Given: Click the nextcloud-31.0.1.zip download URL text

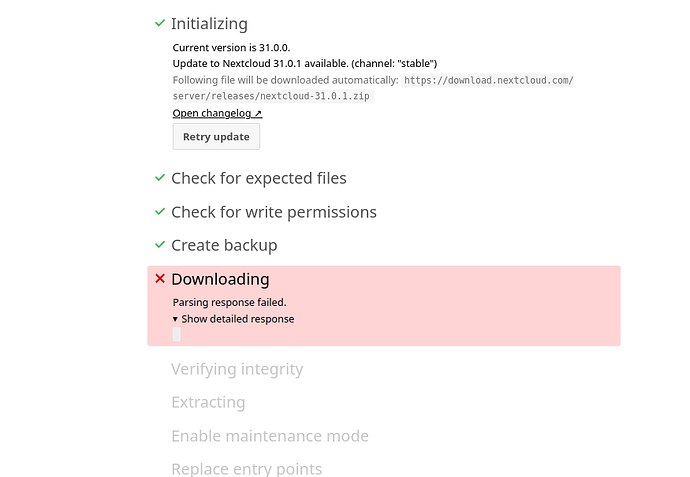Looking at the screenshot, I should click(373, 88).
